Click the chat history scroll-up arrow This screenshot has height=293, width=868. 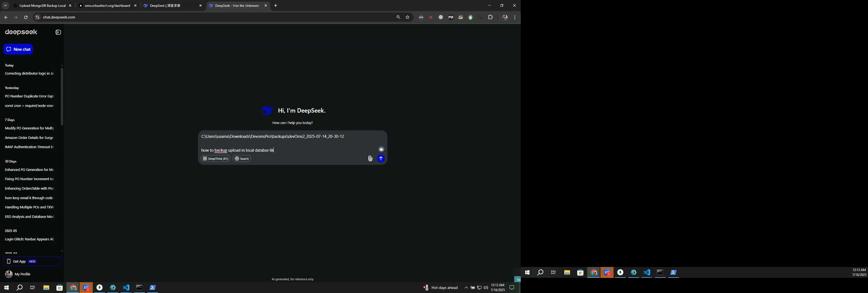pos(62,65)
